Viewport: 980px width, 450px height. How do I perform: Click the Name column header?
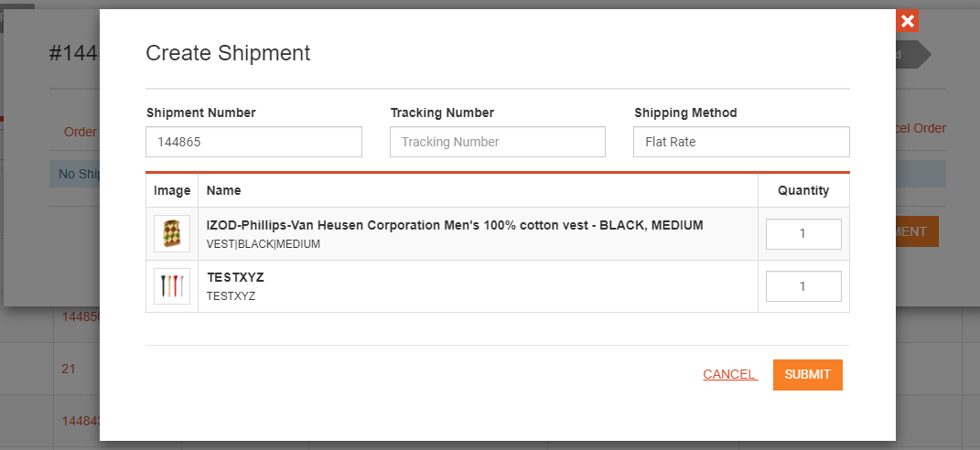pyautogui.click(x=224, y=190)
